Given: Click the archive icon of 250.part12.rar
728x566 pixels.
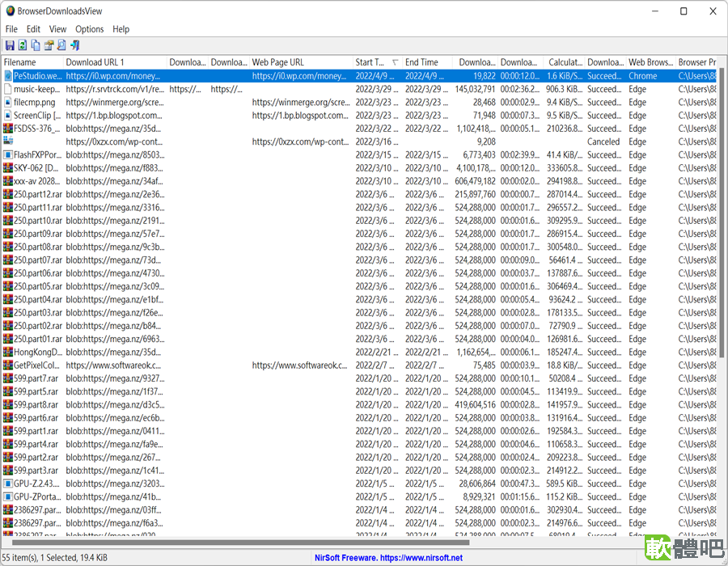Looking at the screenshot, I should point(8,194).
